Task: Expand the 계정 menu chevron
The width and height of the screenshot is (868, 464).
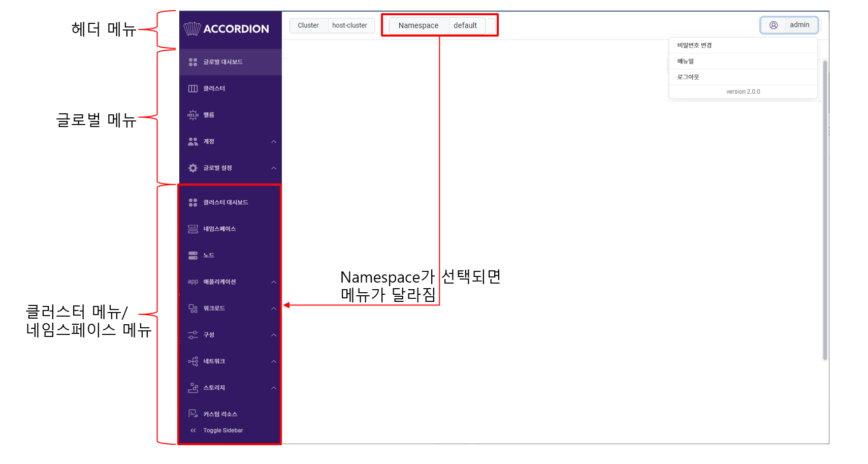Action: (x=274, y=141)
